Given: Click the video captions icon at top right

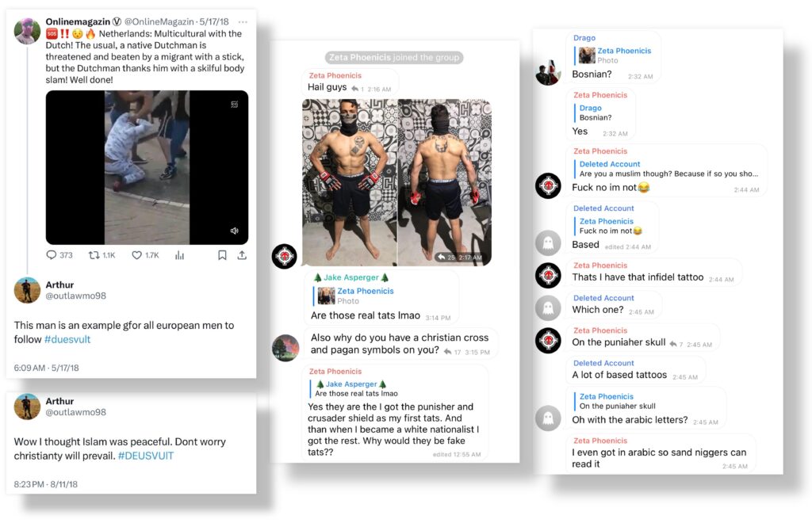Looking at the screenshot, I should 234,105.
